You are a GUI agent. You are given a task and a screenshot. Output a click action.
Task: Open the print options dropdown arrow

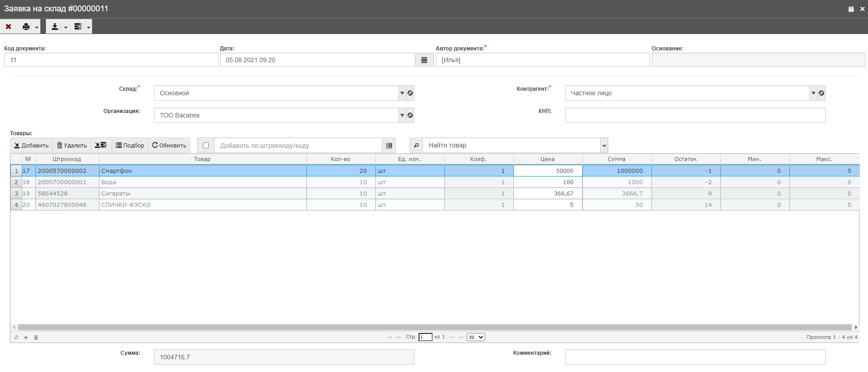tap(37, 27)
